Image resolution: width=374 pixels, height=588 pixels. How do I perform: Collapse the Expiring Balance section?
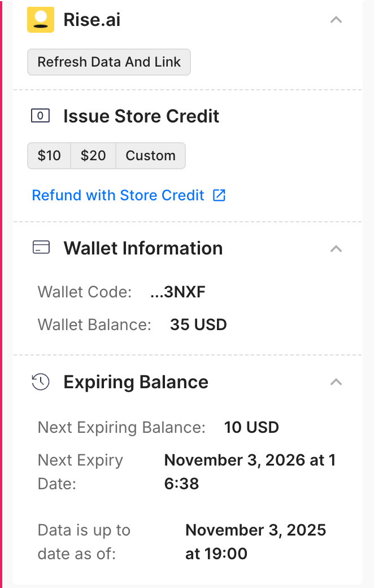(x=336, y=382)
